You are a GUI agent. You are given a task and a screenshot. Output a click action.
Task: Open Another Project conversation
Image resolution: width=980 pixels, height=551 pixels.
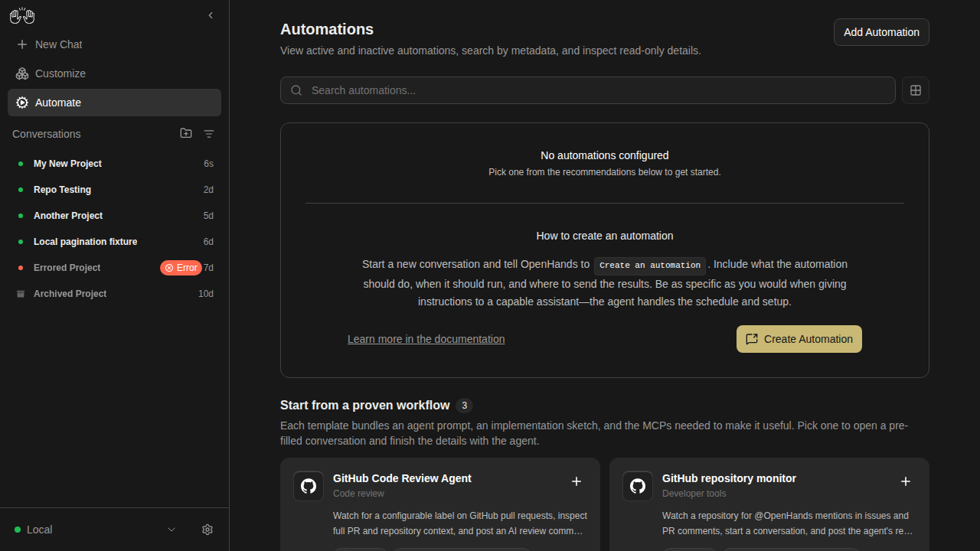point(114,216)
